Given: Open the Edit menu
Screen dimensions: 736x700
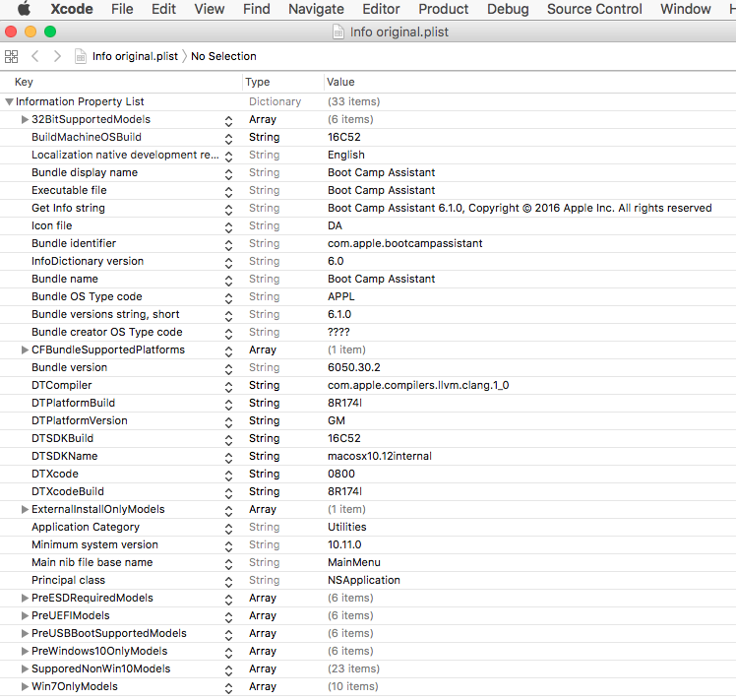Looking at the screenshot, I should click(163, 9).
